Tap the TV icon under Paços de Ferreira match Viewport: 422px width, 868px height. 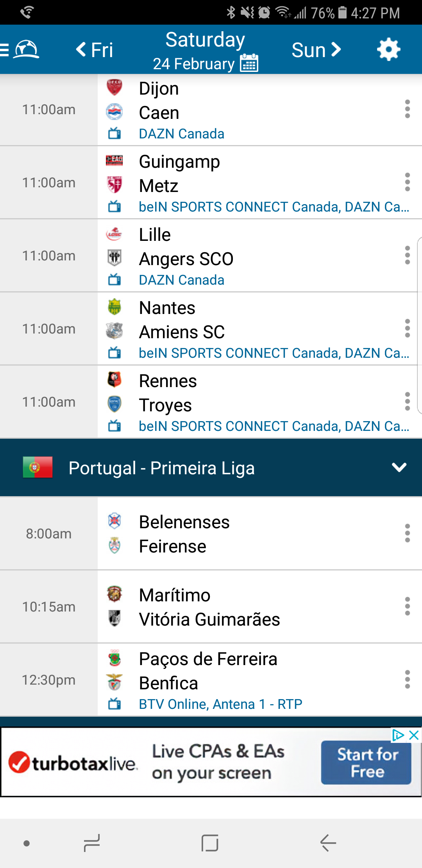(x=114, y=704)
